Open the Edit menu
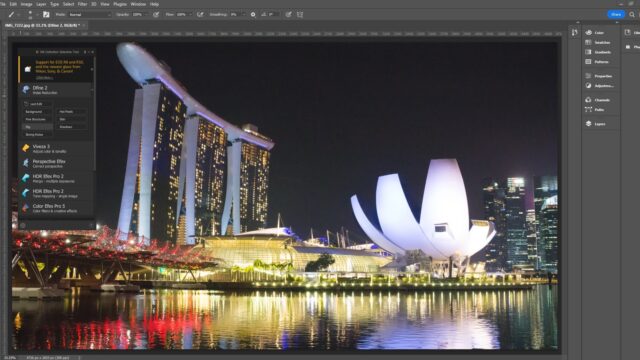640x360 pixels. pos(13,4)
